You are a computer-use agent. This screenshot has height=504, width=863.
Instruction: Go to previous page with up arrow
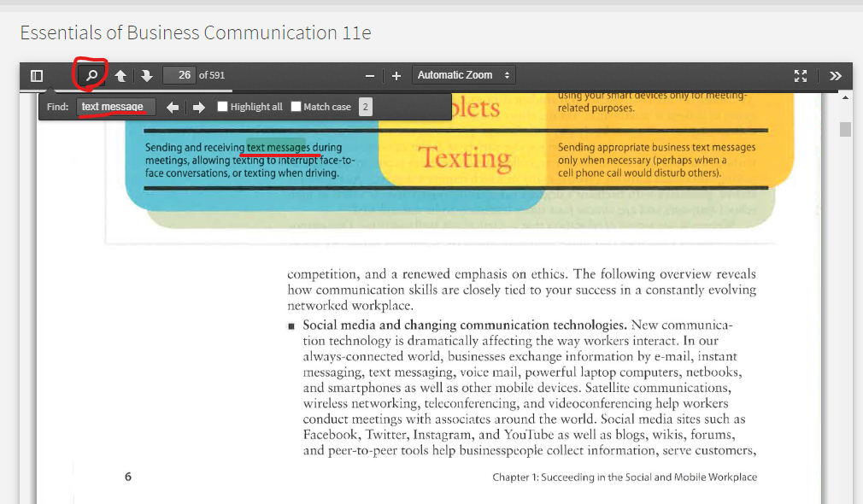[120, 75]
